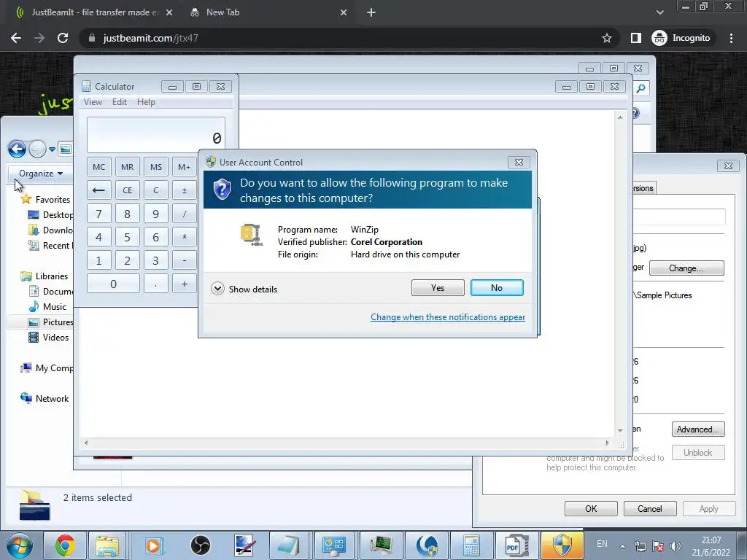This screenshot has width=747, height=560.
Task: Select Favorites in the navigation pane
Action: pyautogui.click(x=46, y=200)
